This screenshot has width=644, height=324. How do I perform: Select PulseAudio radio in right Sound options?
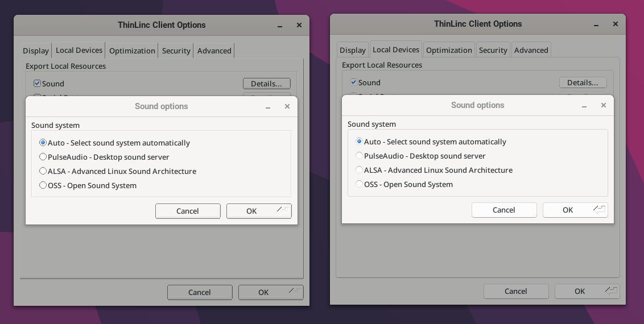(x=359, y=155)
